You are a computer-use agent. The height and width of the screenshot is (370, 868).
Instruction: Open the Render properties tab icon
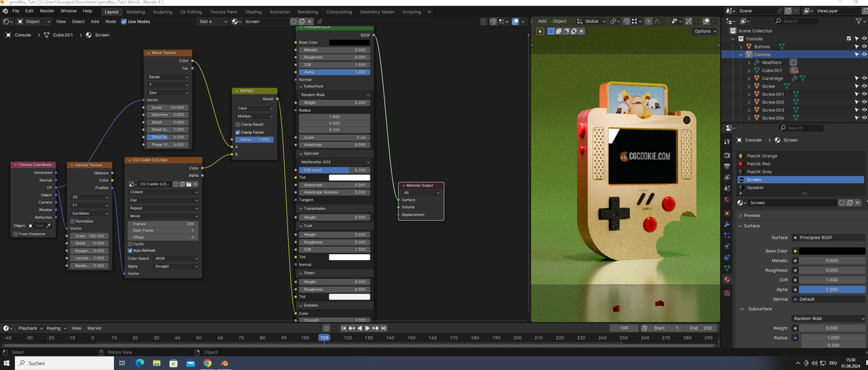727,155
